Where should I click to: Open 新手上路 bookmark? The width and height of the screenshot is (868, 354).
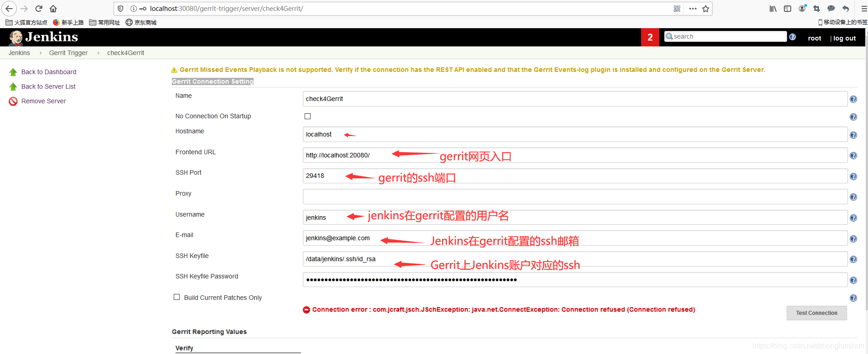click(68, 22)
